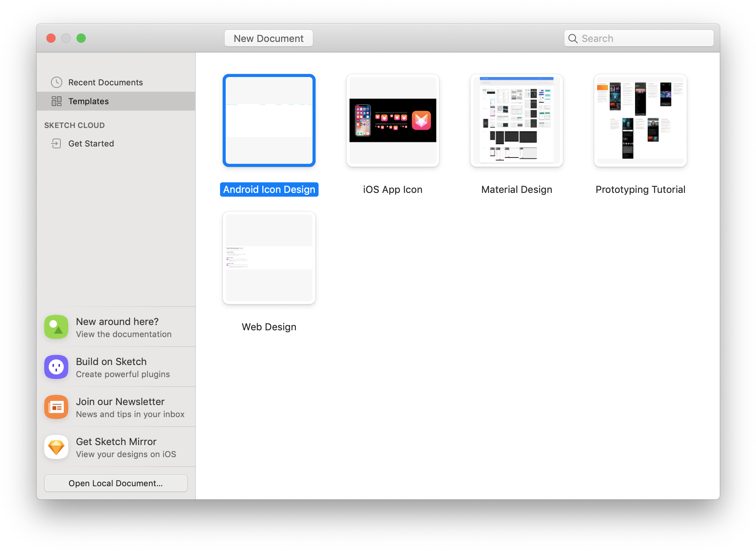Screen dimensions: 756x550
Task: Open Sketch Cloud Get Started
Action: (116, 143)
